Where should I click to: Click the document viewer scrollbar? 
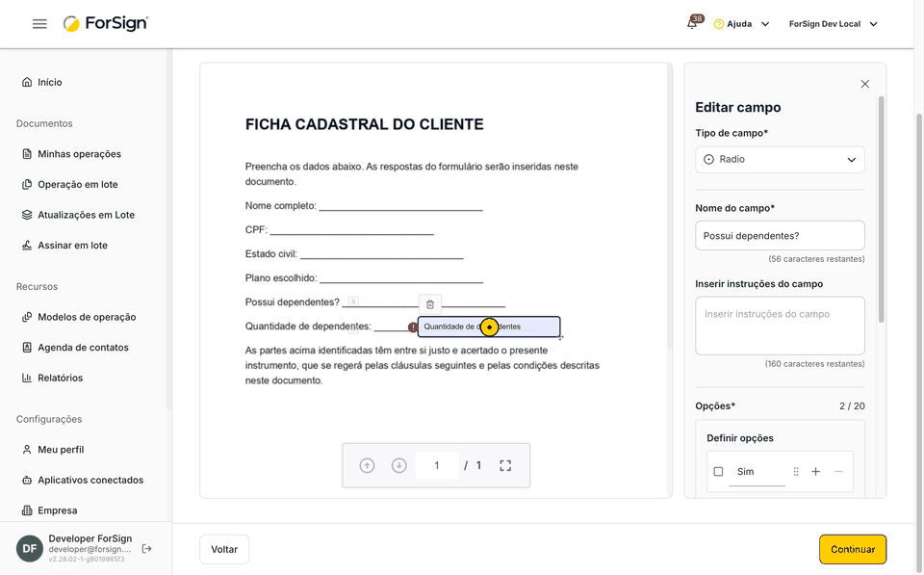pos(669,206)
